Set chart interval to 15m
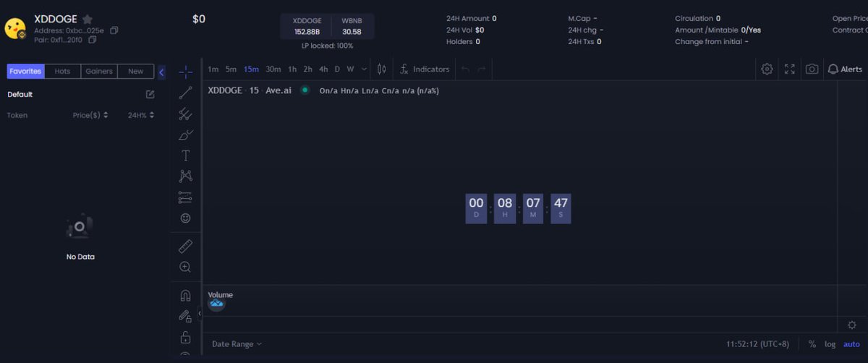 click(251, 69)
